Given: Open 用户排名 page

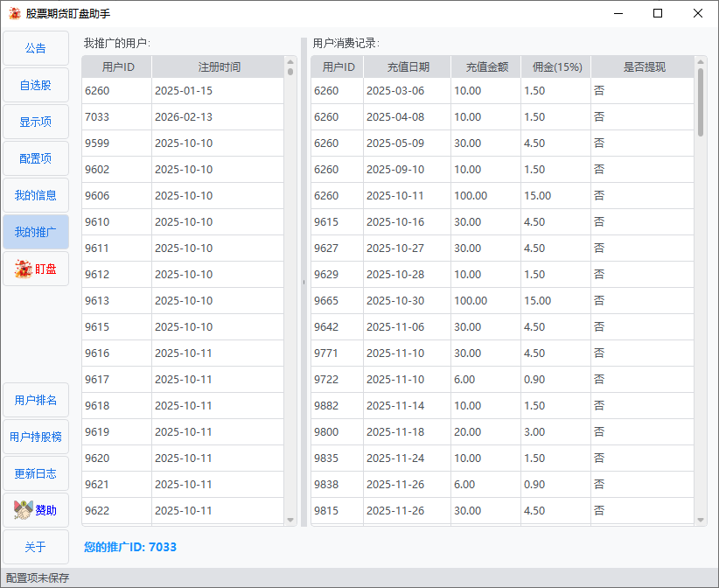Looking at the screenshot, I should click(36, 400).
